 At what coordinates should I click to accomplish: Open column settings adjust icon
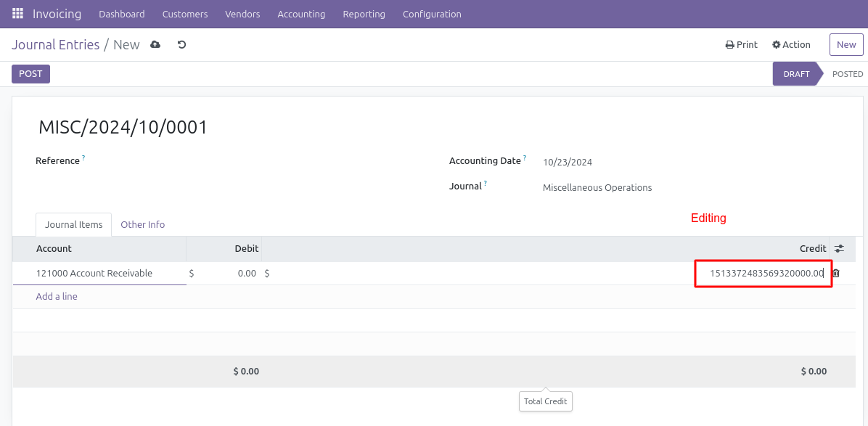[x=839, y=249]
